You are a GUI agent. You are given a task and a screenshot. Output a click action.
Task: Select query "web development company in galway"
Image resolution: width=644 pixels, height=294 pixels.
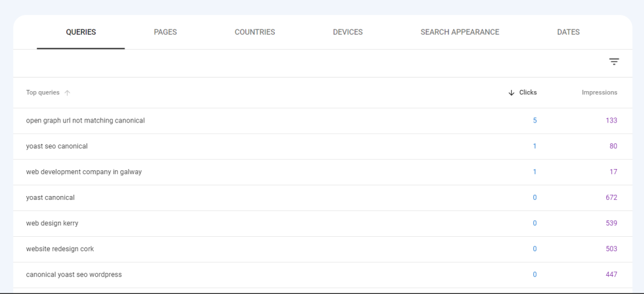coord(84,171)
